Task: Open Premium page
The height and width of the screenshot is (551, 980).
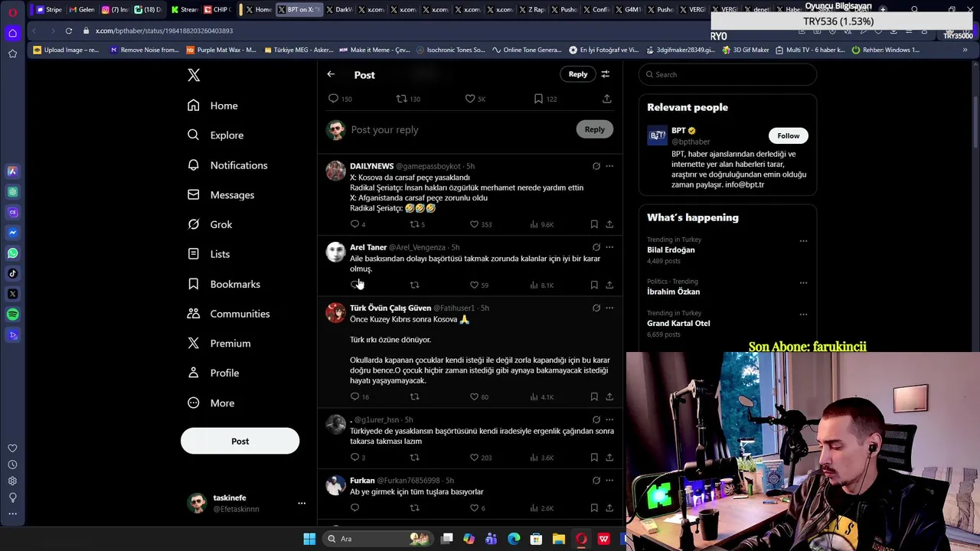Action: pyautogui.click(x=219, y=344)
